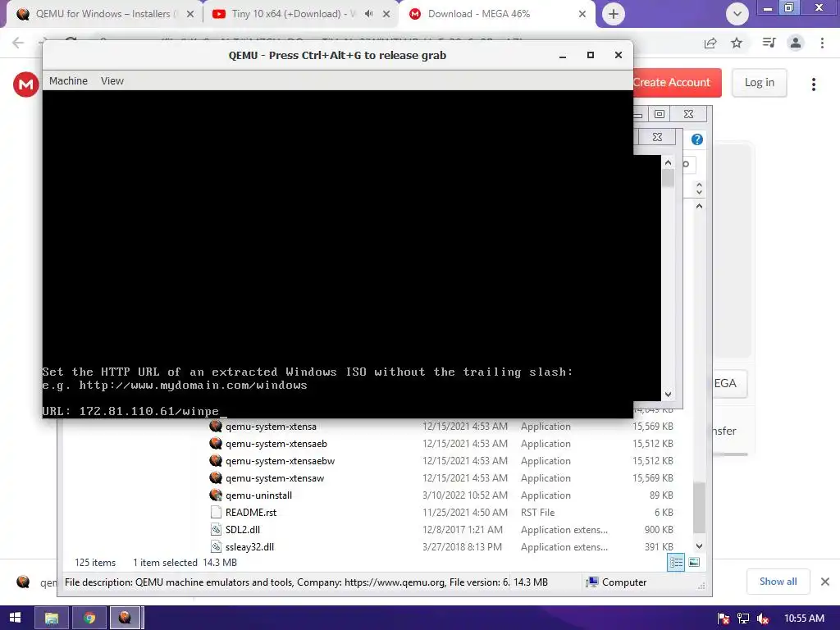Open MEGA page three-dot options menu

click(814, 84)
